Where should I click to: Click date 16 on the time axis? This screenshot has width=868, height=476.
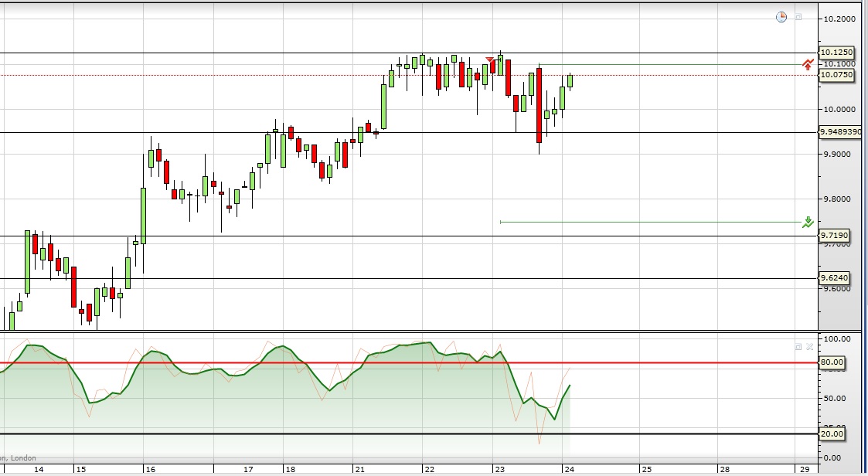(x=151, y=469)
